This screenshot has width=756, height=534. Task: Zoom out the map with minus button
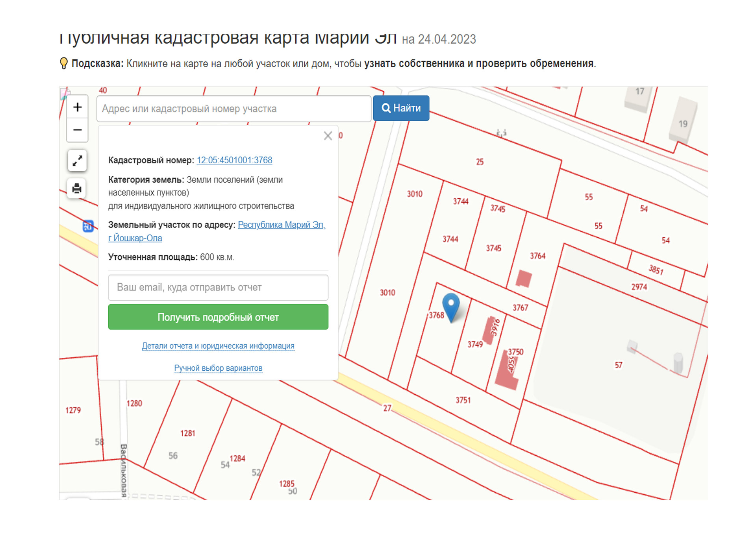point(77,130)
